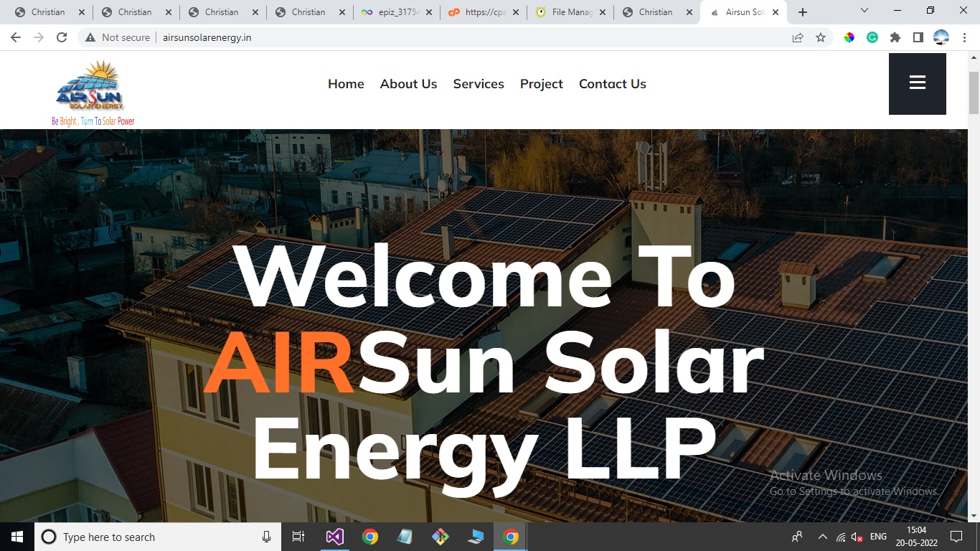The width and height of the screenshot is (980, 551).
Task: Open a new browser tab
Action: pos(803,12)
